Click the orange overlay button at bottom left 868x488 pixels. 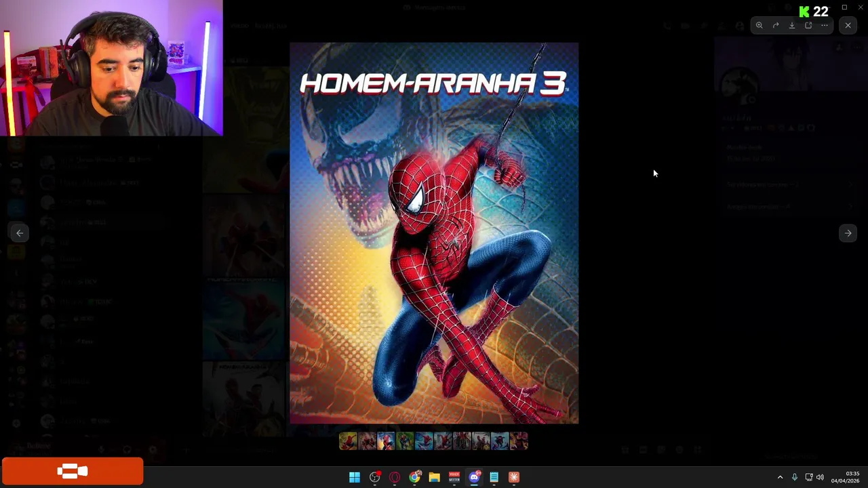point(73,472)
